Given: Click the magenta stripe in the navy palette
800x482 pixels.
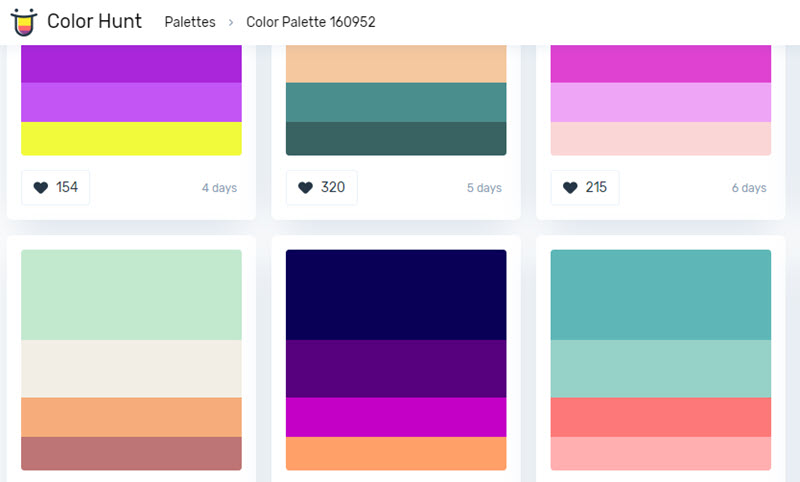Looking at the screenshot, I should tap(396, 417).
